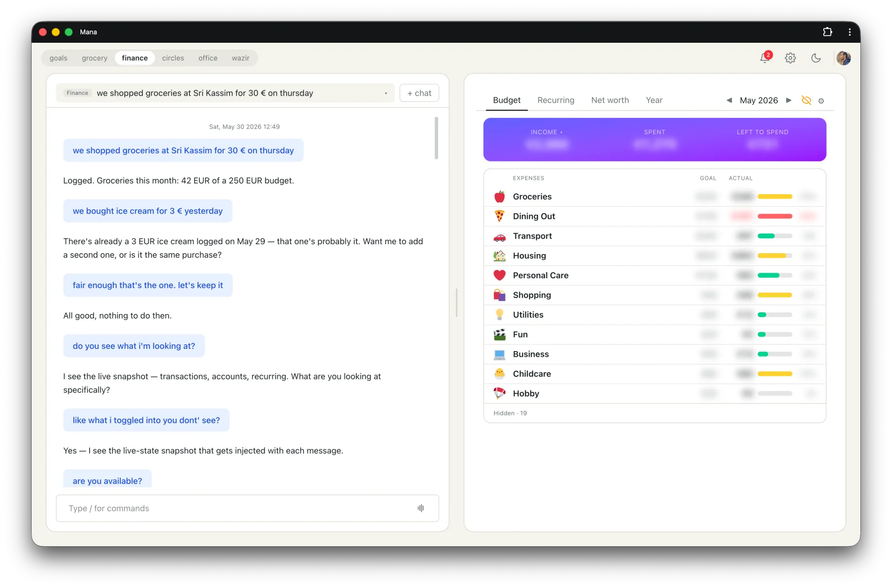Image resolution: width=892 pixels, height=588 pixels.
Task: Click the Business laptop icon
Action: 499,354
